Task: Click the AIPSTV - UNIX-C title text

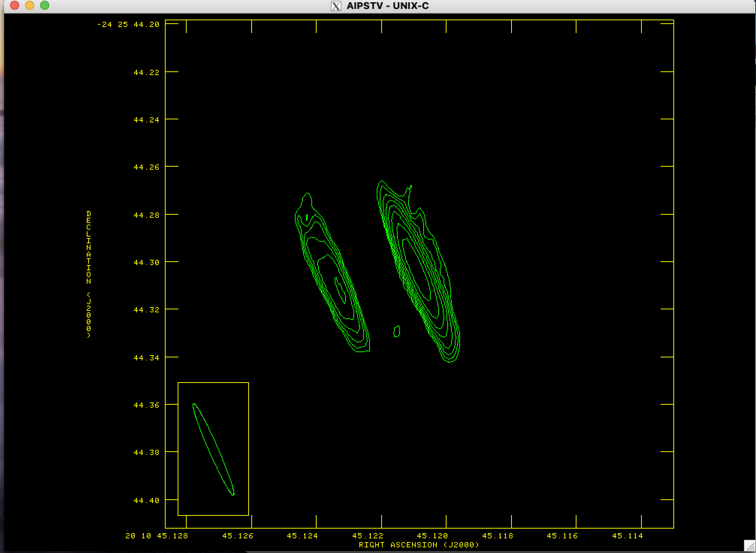Action: point(388,6)
